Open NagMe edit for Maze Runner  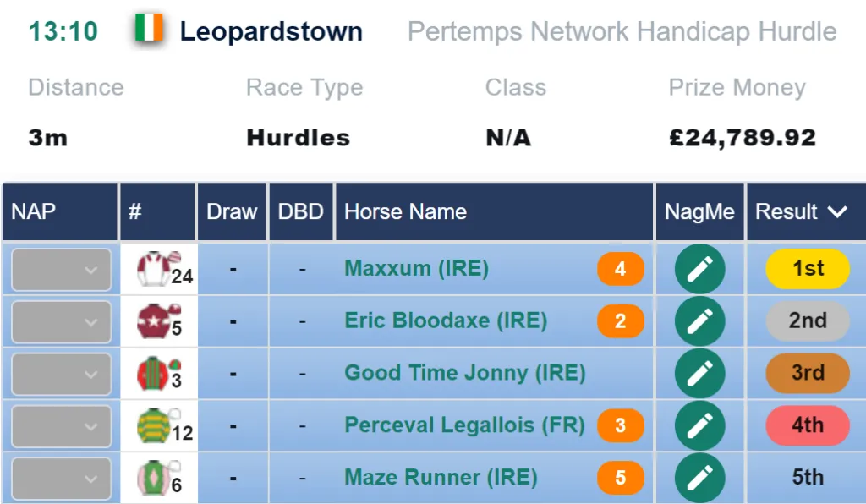(x=699, y=478)
